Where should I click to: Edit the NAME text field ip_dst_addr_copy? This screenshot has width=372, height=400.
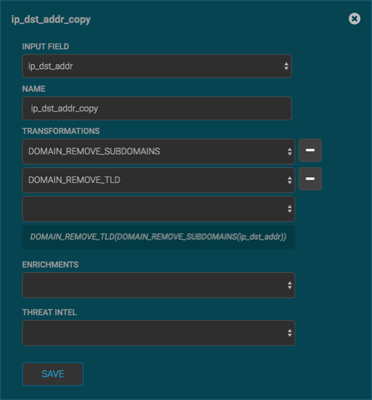coord(157,108)
